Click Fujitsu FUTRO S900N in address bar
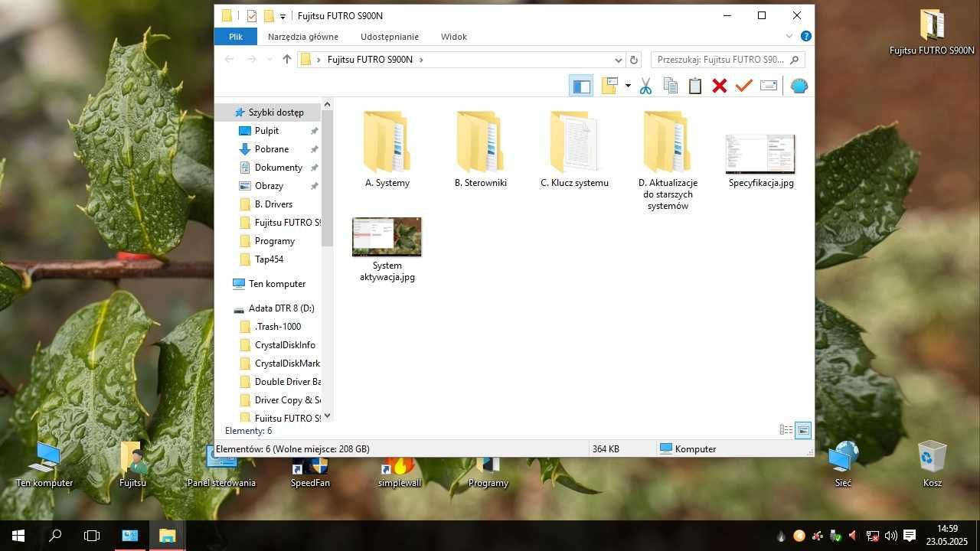980x551 pixels. [x=370, y=59]
